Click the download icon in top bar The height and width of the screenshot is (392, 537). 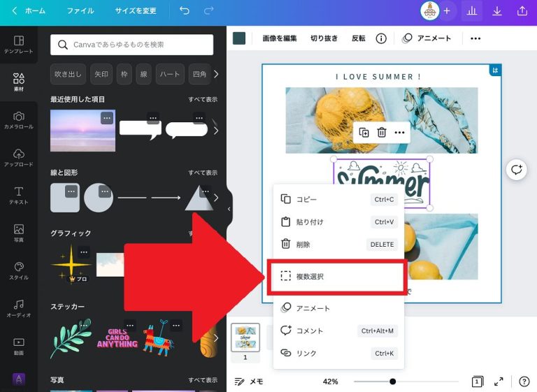click(x=497, y=11)
